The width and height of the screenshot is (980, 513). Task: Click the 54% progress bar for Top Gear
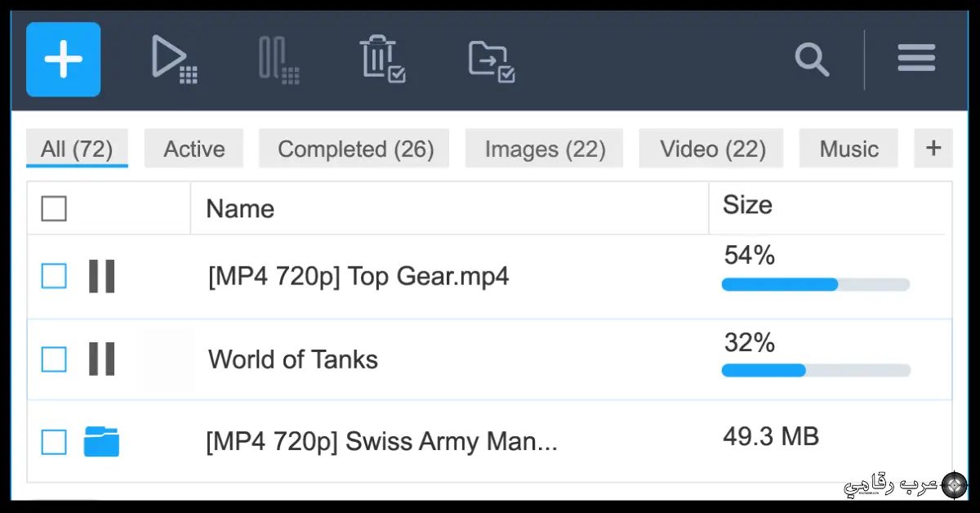point(814,284)
